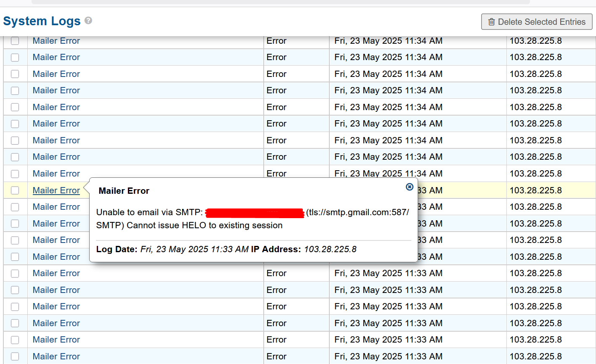
Task: Close the Mailer Error popup
Action: point(409,187)
